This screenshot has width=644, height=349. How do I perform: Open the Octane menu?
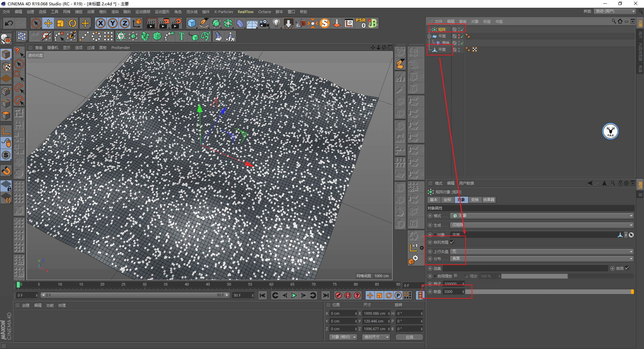(264, 12)
